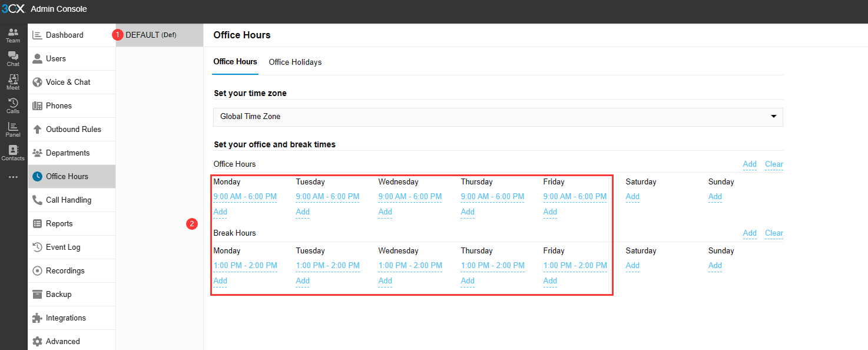Edit Friday office hours 9:00 AM - 6:00 PM
This screenshot has width=868, height=350.
pos(575,197)
